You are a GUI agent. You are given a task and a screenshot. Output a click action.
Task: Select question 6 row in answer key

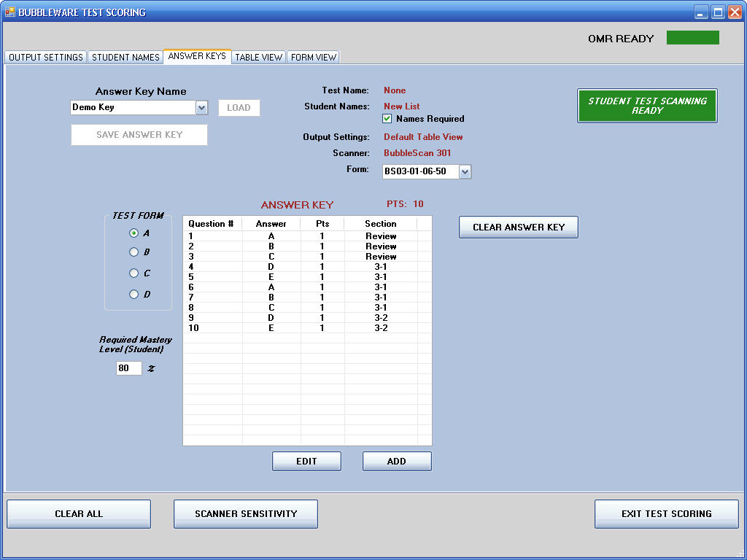click(307, 287)
